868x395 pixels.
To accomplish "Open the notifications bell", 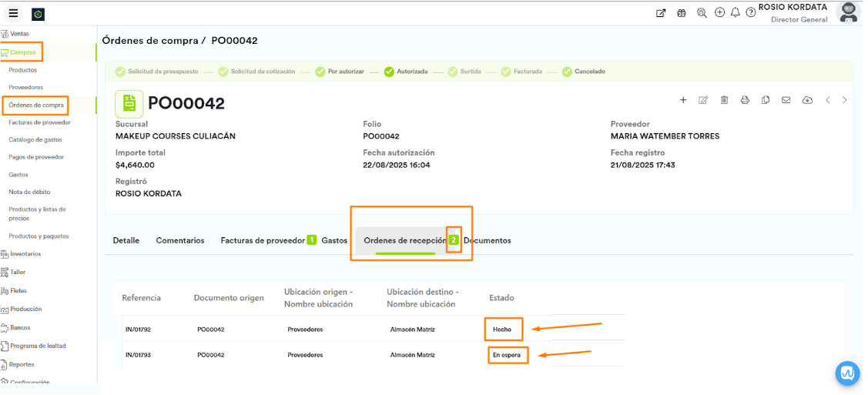I will (736, 12).
